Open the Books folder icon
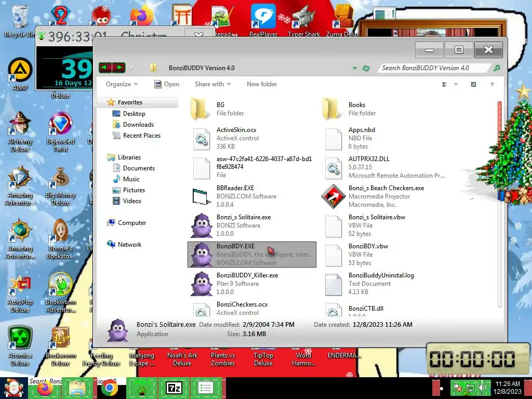Image resolution: width=532 pixels, height=399 pixels. [332, 109]
